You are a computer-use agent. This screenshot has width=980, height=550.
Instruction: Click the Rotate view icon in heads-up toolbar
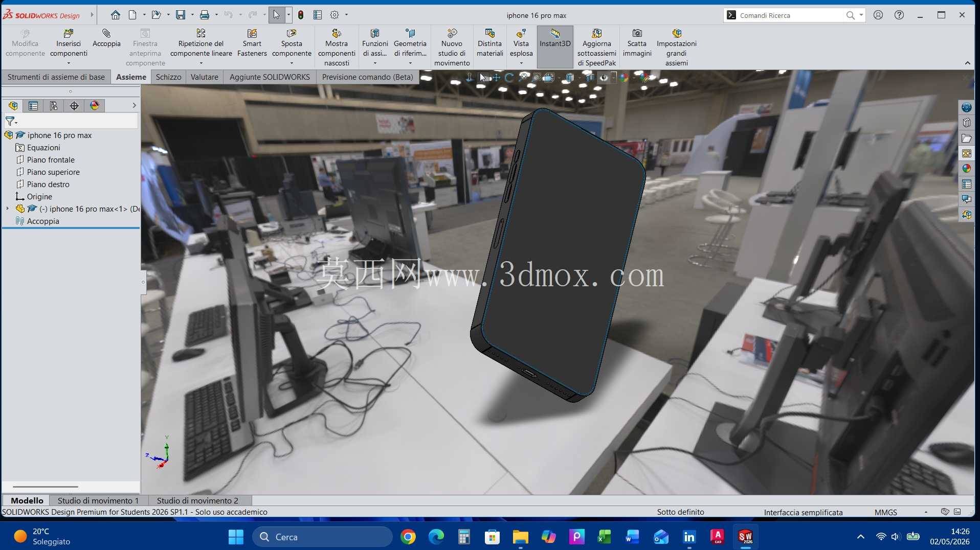[509, 78]
